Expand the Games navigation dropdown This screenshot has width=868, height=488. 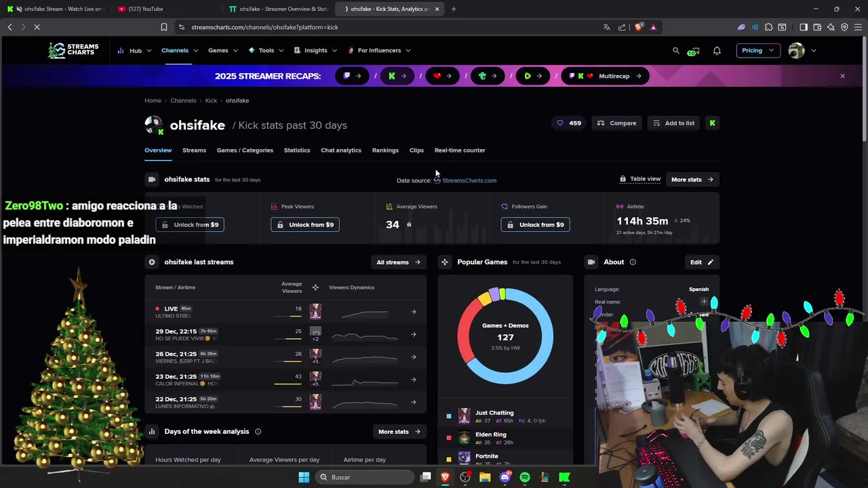click(x=223, y=51)
